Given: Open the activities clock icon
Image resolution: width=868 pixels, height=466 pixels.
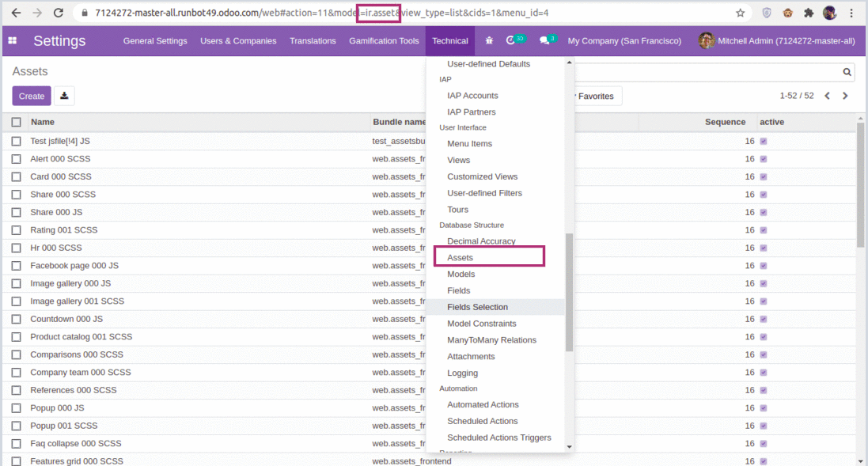Looking at the screenshot, I should coord(511,41).
